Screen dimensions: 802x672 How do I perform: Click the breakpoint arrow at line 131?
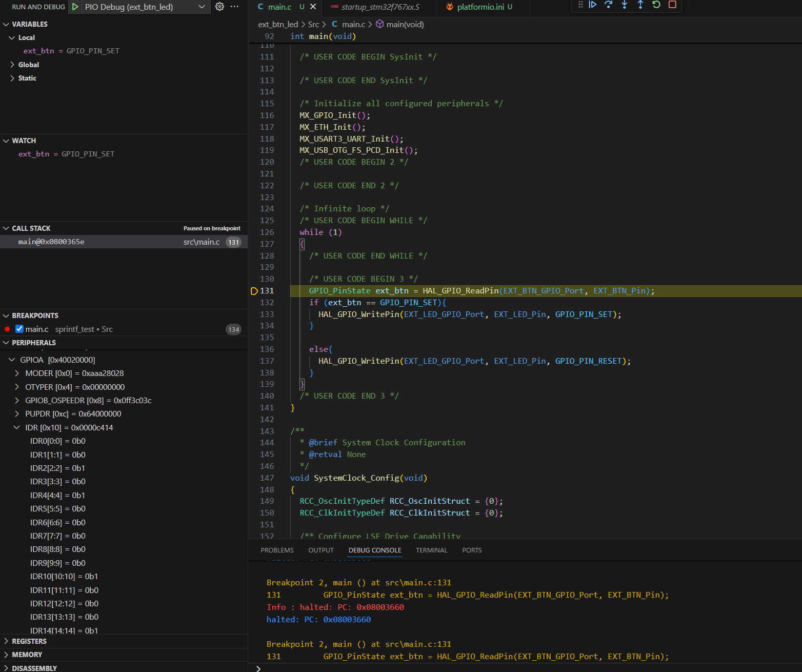[254, 291]
